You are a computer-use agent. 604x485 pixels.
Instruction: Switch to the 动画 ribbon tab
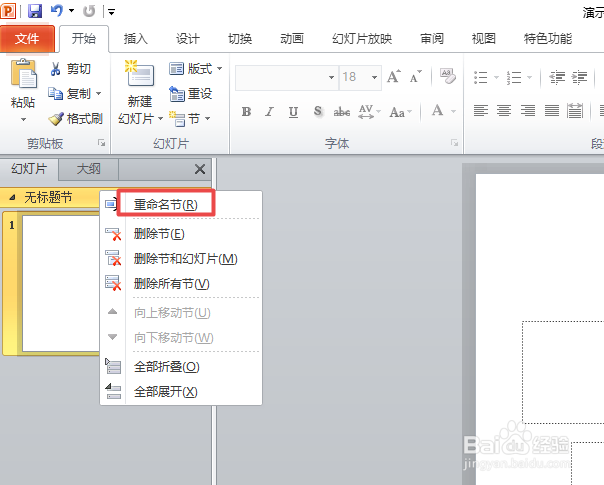point(292,39)
